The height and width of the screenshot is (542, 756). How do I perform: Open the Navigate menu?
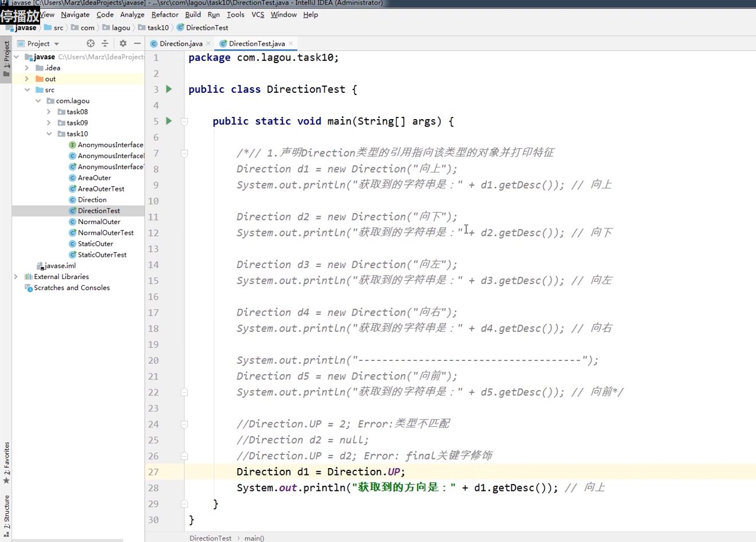[x=75, y=14]
